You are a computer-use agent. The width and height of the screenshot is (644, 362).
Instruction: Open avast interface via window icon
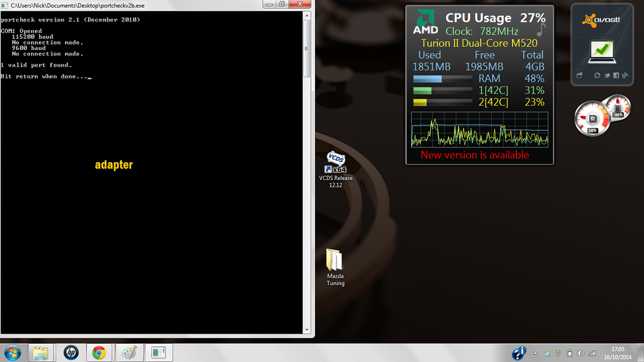pyautogui.click(x=580, y=76)
